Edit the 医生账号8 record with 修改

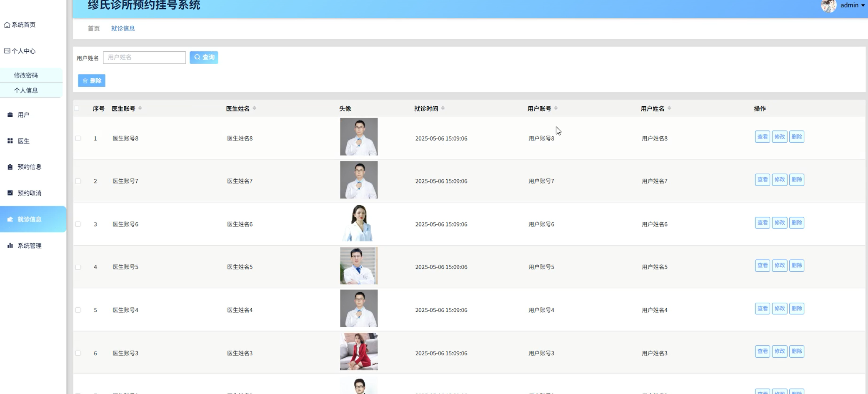pos(780,137)
